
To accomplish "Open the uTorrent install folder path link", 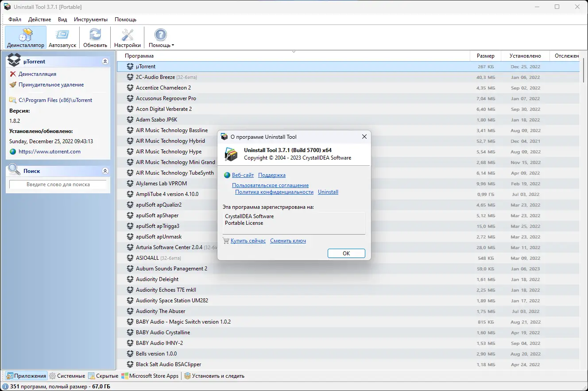I will pyautogui.click(x=55, y=100).
